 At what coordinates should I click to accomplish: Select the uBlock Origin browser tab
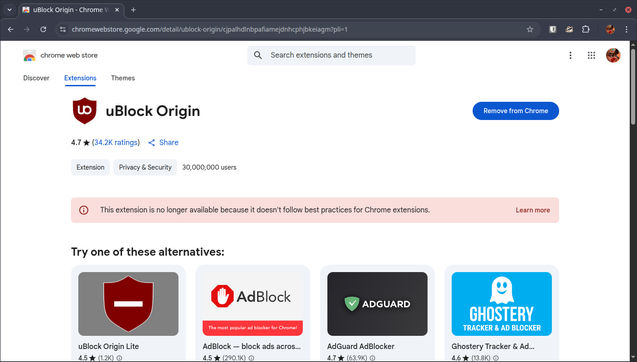[72, 10]
